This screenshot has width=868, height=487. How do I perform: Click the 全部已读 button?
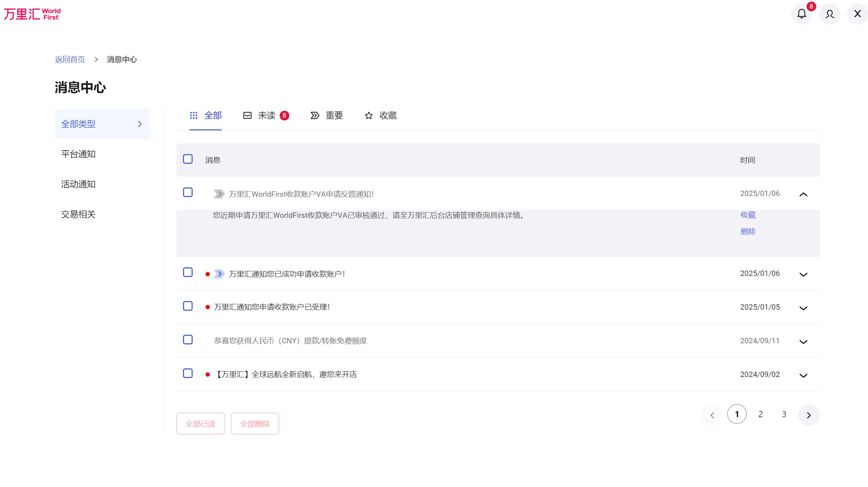click(200, 424)
